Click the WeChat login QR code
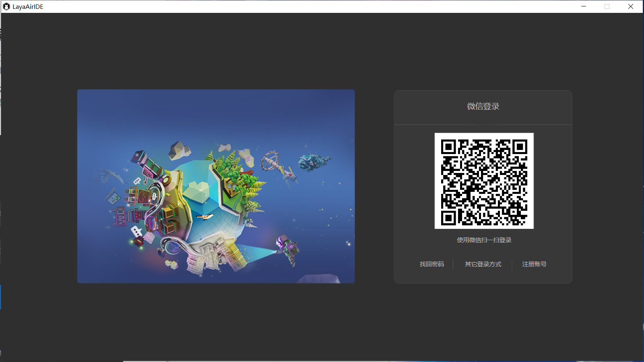Image resolution: width=644 pixels, height=362 pixels. click(x=484, y=181)
